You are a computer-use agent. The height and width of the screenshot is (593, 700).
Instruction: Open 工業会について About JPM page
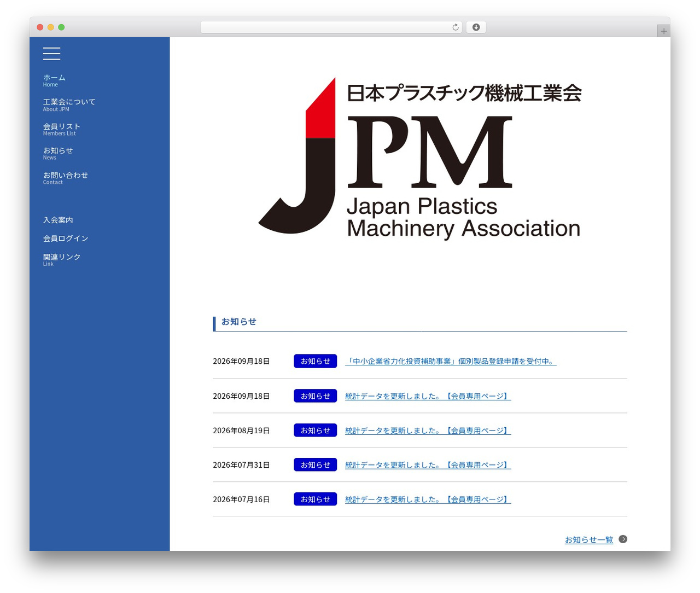point(69,104)
